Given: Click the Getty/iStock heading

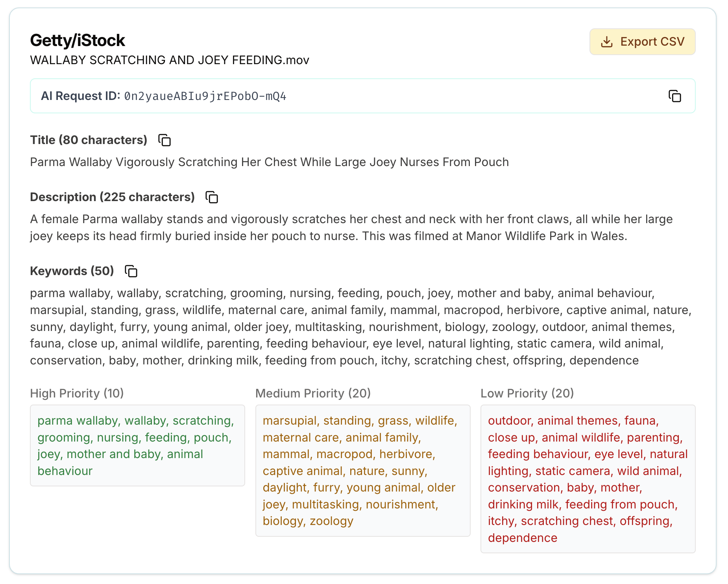Looking at the screenshot, I should click(78, 41).
